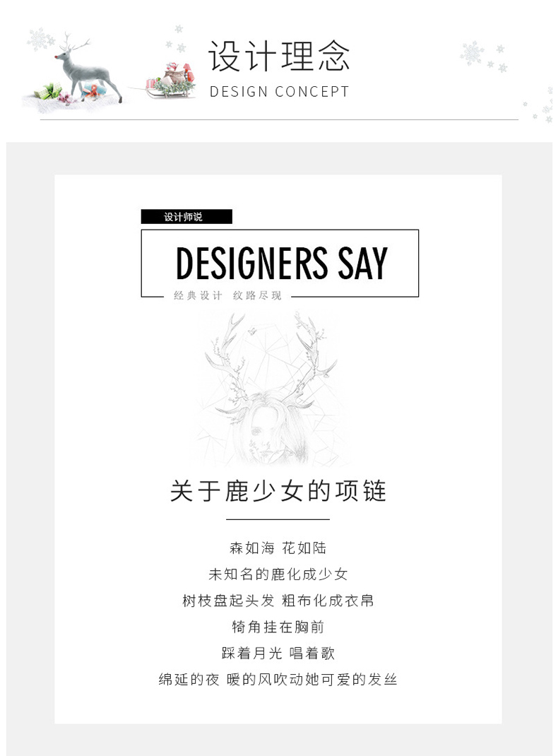Click the DESIGNERS SAY heading box
This screenshot has height=756, width=558.
click(x=280, y=264)
